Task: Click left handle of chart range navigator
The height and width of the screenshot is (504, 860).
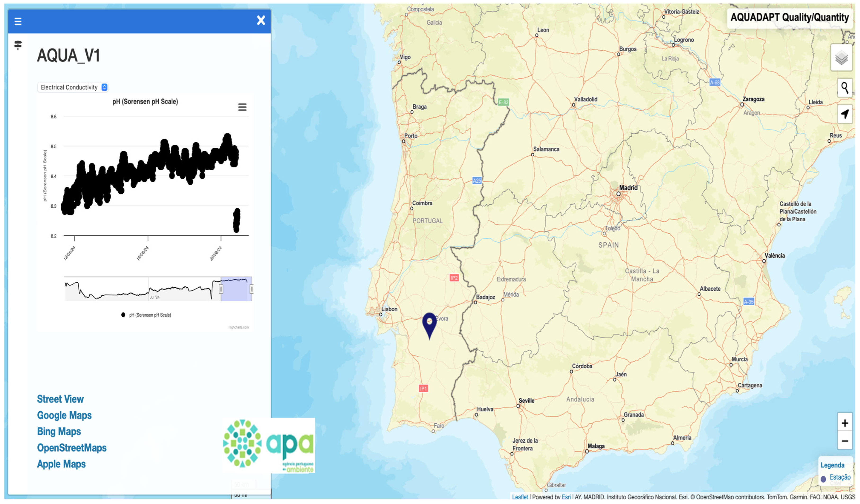Action: [221, 289]
